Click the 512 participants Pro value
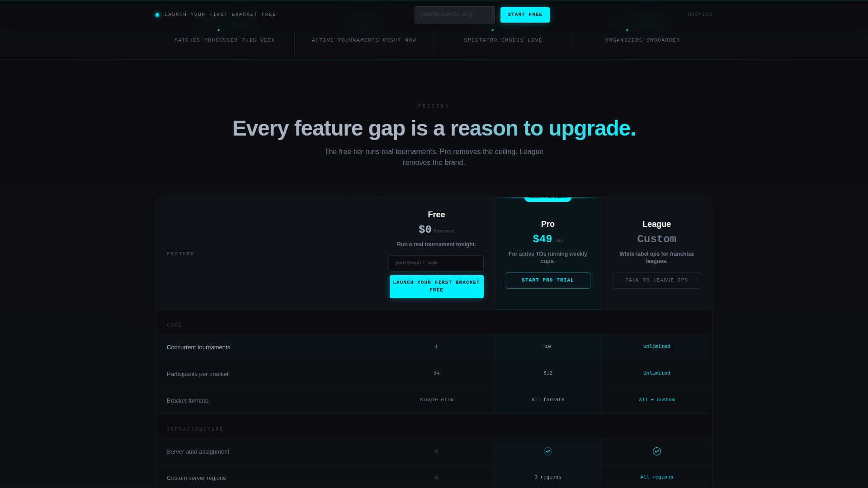Image resolution: width=868 pixels, height=488 pixels. coord(547,373)
